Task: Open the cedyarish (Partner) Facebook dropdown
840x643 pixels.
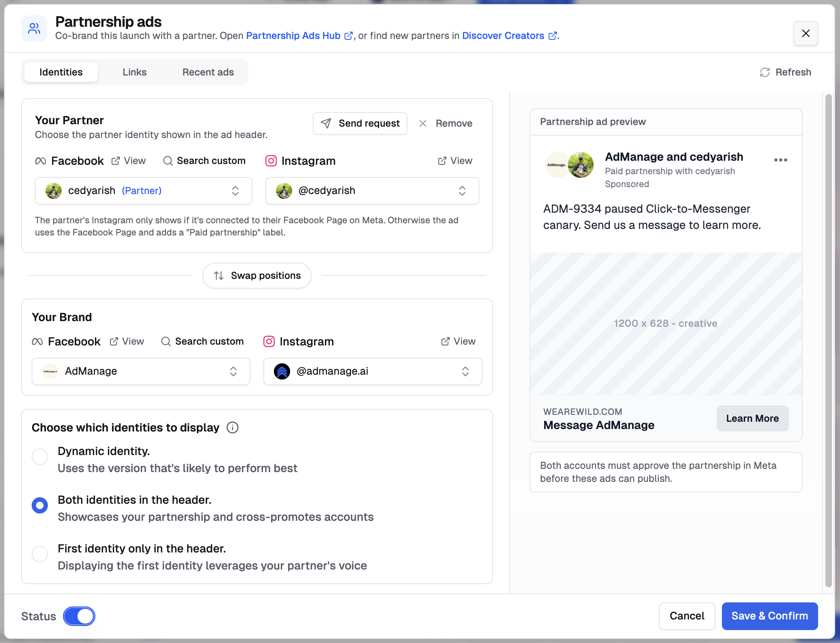Action: (x=143, y=191)
